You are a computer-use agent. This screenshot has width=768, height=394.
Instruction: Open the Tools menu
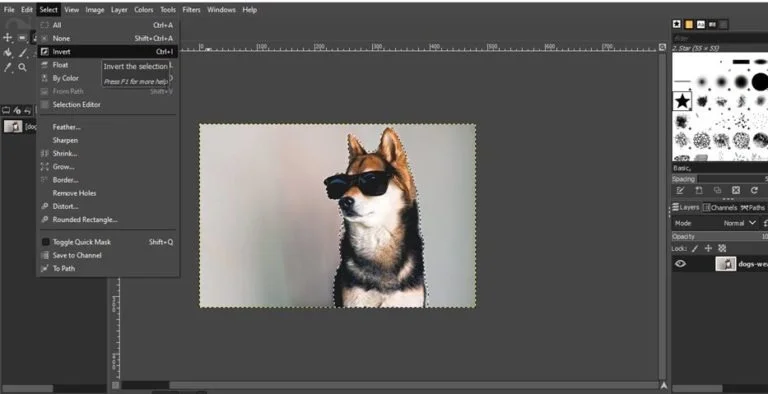coord(168,9)
